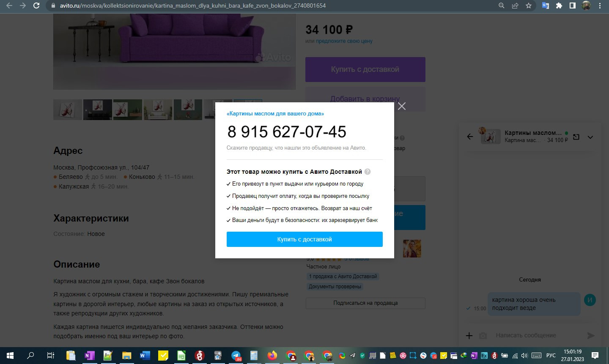Open Task View on the taskbar

coord(50,356)
